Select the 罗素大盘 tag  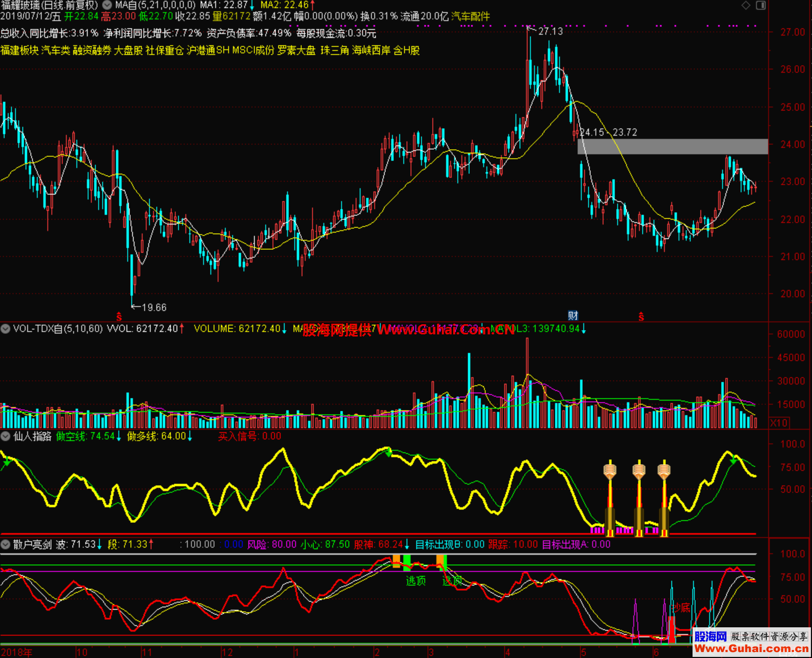[296, 51]
